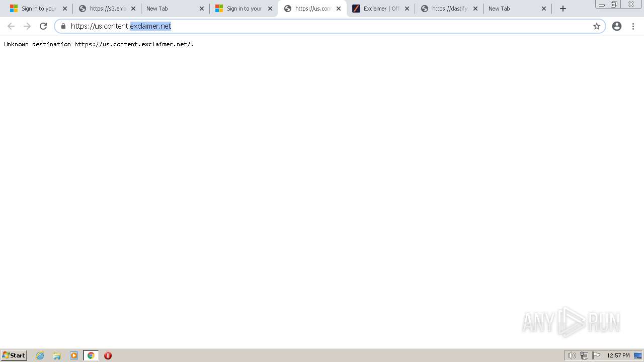Screen dimensions: 644x362
Task: Click the red stop icon in taskbar
Action: pos(108,355)
